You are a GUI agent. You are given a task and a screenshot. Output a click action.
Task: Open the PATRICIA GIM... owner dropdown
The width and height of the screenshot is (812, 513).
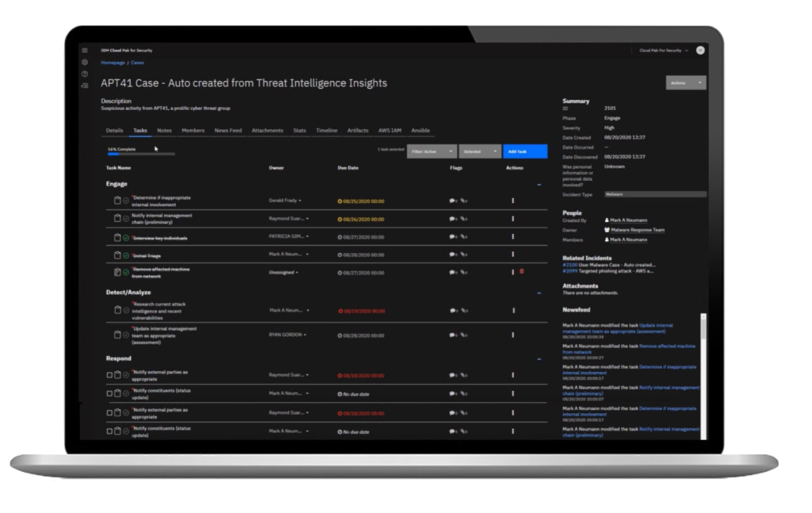tap(289, 236)
